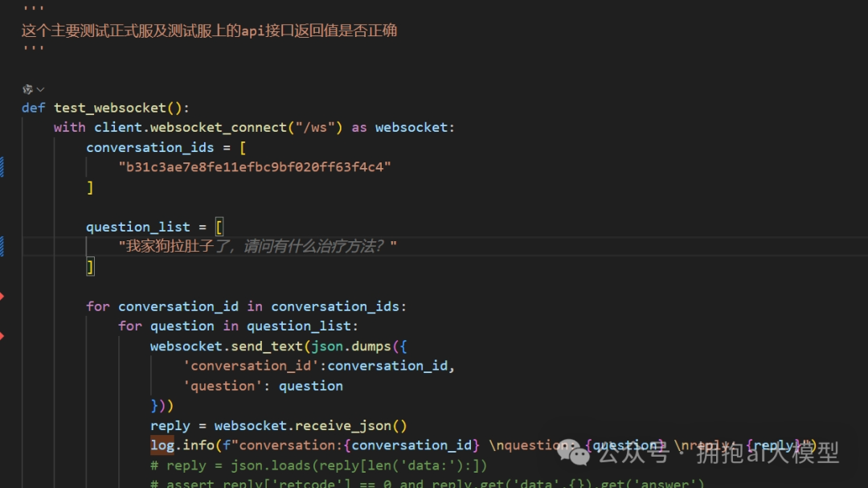The height and width of the screenshot is (488, 868).
Task: Click the Chinese dog diarrhea question string
Action: 257,246
